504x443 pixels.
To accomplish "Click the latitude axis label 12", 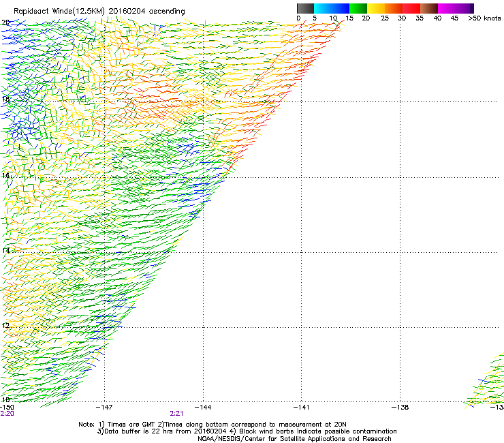I will tap(5, 325).
